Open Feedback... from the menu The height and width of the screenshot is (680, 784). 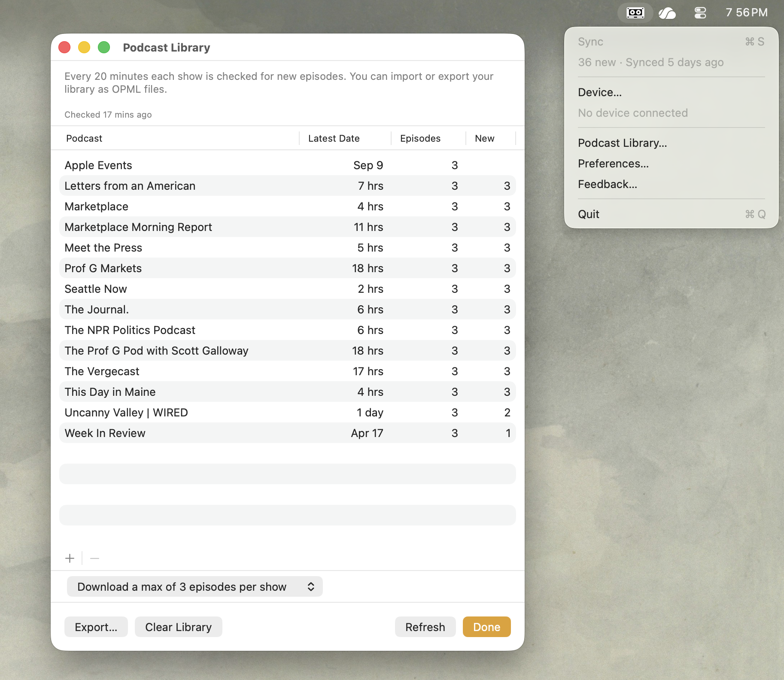608,184
